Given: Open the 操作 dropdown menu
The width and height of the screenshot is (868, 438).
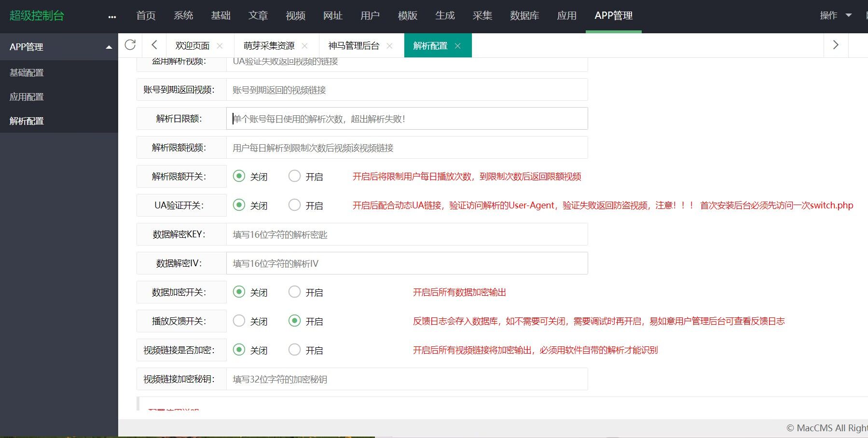Looking at the screenshot, I should tap(836, 15).
